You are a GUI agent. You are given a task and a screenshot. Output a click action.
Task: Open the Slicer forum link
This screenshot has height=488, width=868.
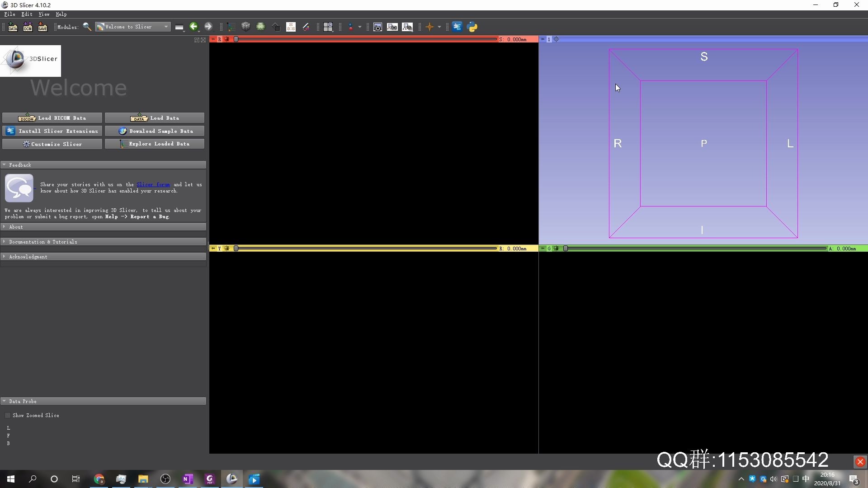(x=153, y=184)
